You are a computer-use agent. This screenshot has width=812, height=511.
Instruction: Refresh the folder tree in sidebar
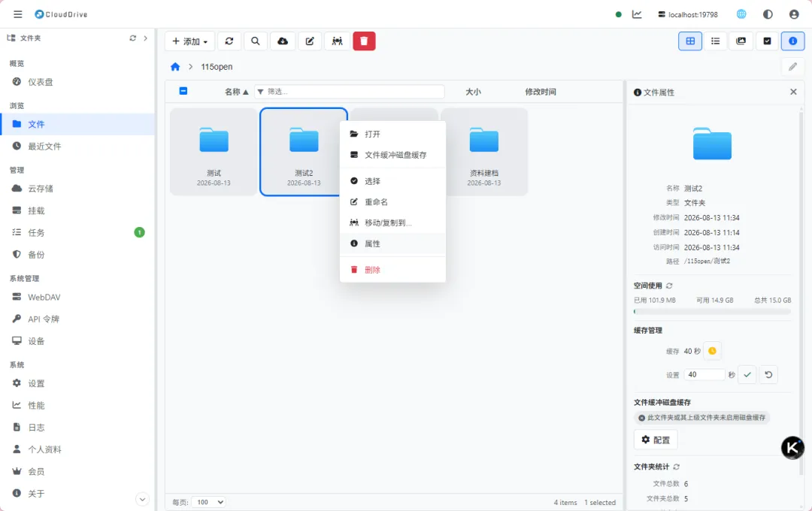[132, 38]
